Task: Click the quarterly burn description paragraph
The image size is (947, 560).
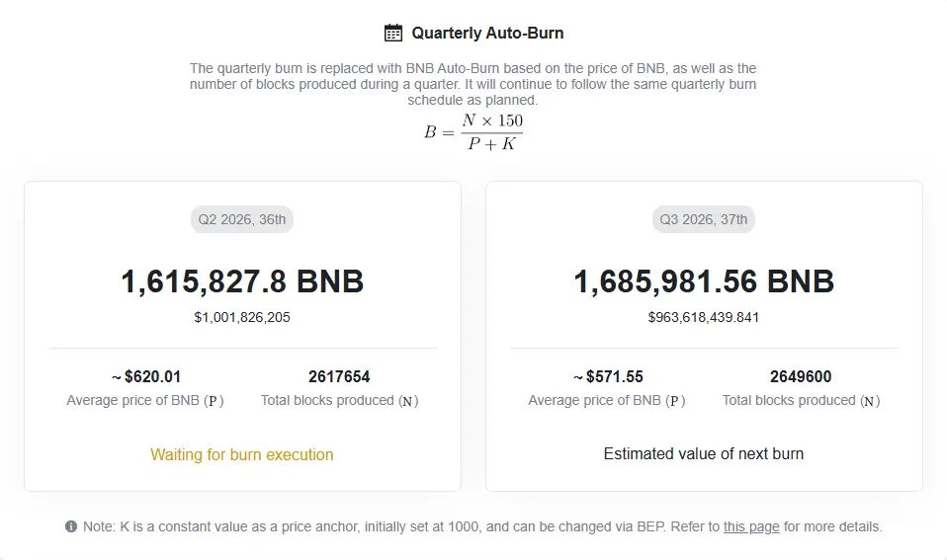Action: pyautogui.click(x=473, y=84)
